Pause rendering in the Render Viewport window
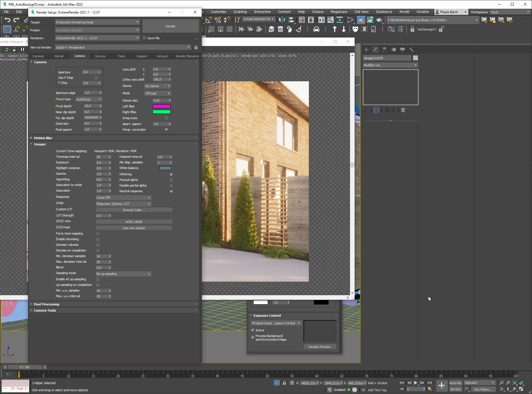Image resolution: width=532 pixels, height=394 pixels. (x=23, y=49)
